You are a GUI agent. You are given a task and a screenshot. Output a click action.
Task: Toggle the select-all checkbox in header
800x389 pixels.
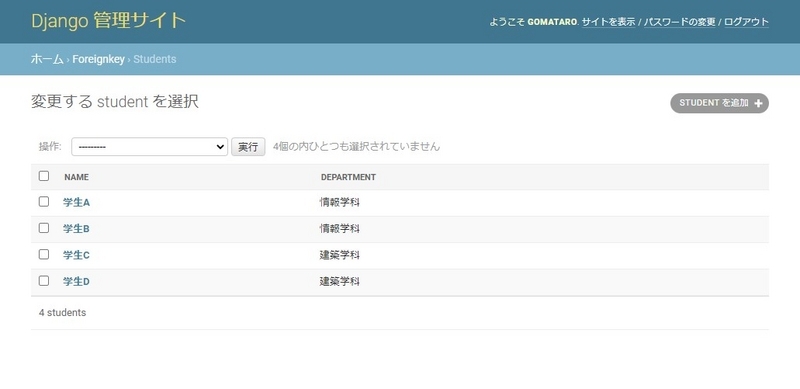44,176
